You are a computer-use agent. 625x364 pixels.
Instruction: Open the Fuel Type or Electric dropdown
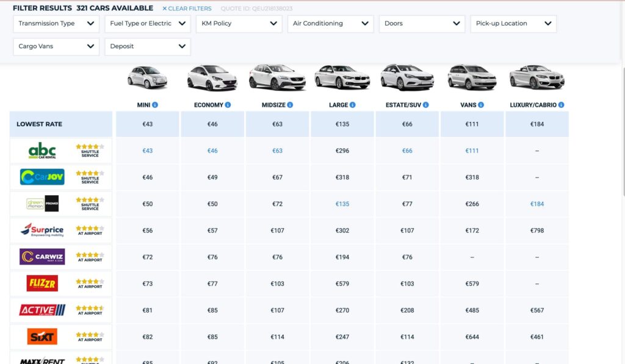[x=148, y=24]
